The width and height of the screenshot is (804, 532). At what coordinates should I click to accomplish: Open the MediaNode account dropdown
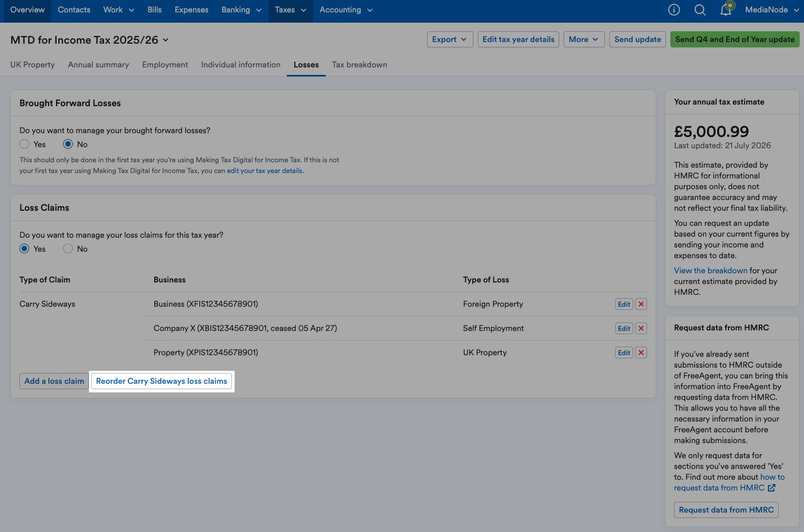pos(772,10)
